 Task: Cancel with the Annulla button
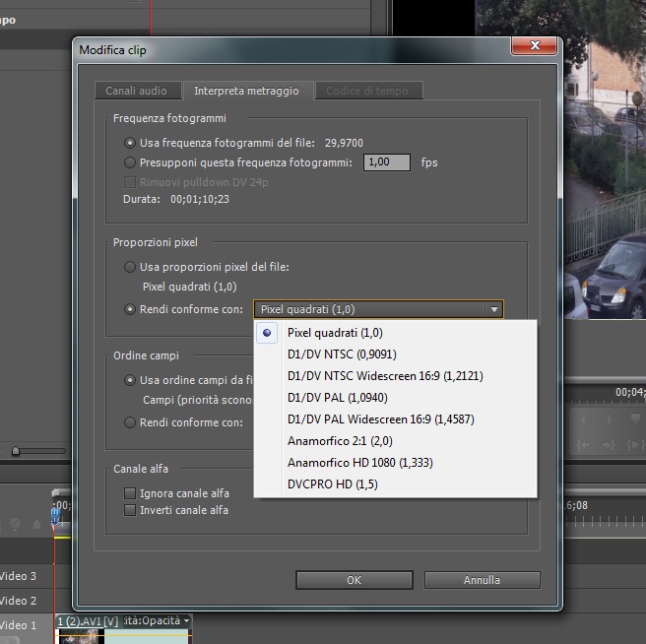pos(482,580)
